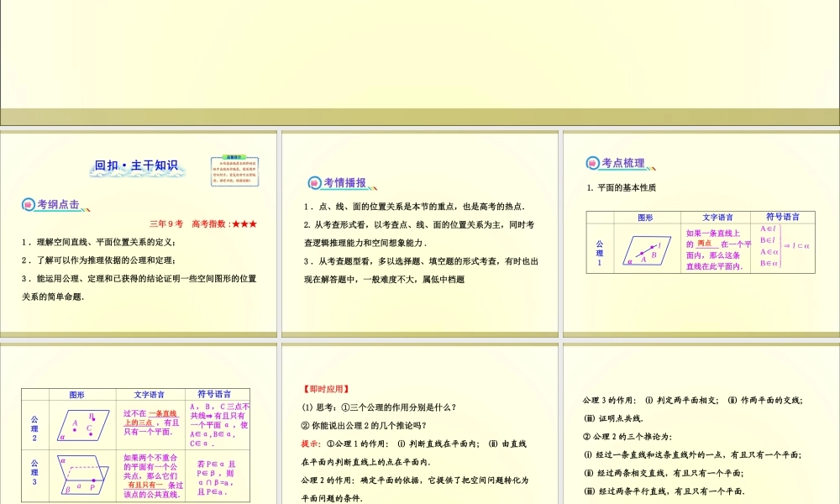
Task: Select the 回扣·主干知识 slide title
Action: [x=136, y=165]
